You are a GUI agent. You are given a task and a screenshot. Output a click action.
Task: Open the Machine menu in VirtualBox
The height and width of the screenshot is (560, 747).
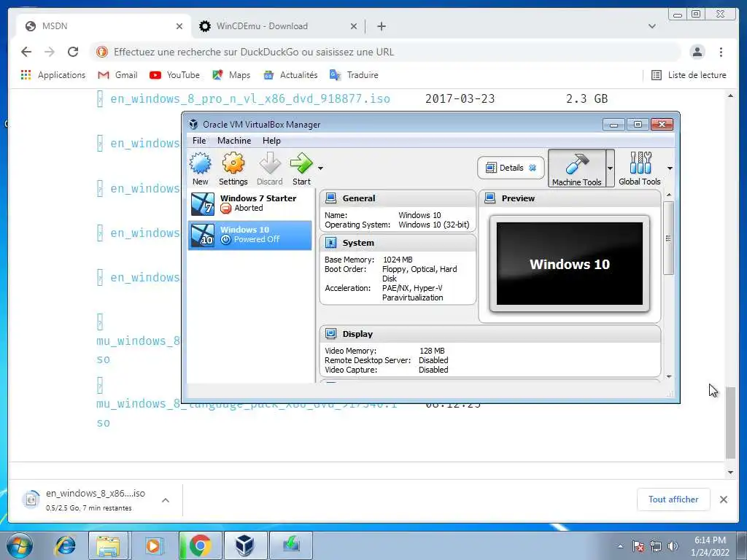[x=234, y=141]
